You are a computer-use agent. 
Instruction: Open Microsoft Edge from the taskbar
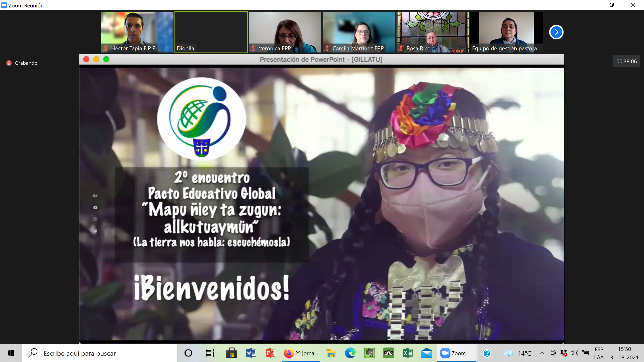[x=350, y=353]
